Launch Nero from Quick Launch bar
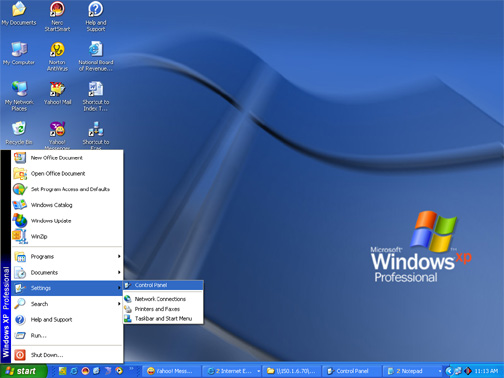504x378 pixels. [85, 371]
